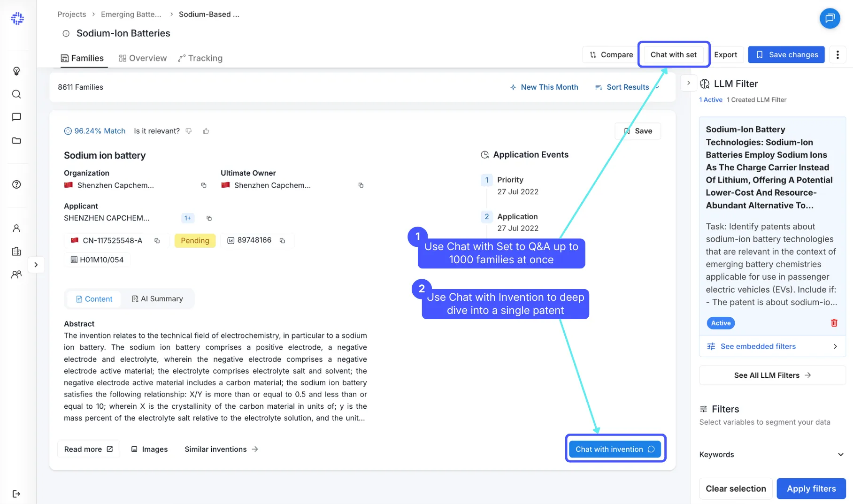The width and height of the screenshot is (853, 504).
Task: Open Chat with set
Action: [x=674, y=55]
